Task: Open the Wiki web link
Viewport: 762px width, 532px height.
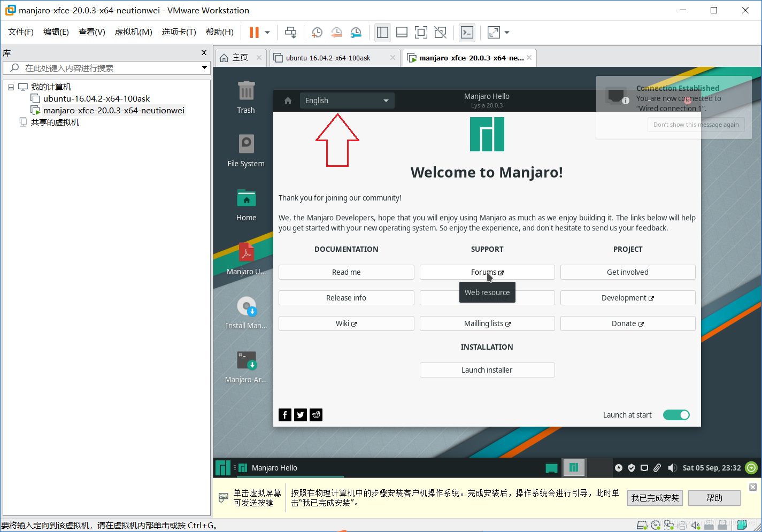Action: [x=347, y=323]
